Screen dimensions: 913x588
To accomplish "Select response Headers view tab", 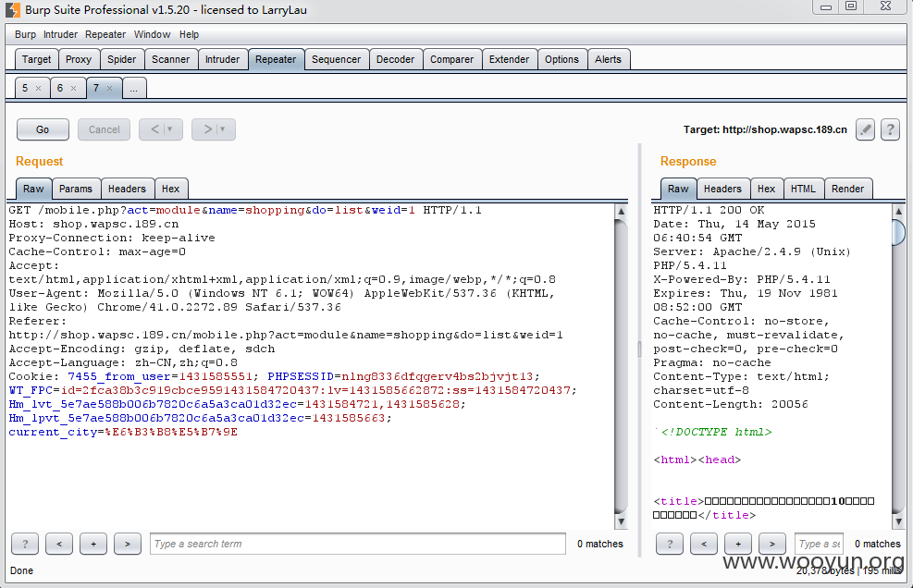I will tap(722, 189).
